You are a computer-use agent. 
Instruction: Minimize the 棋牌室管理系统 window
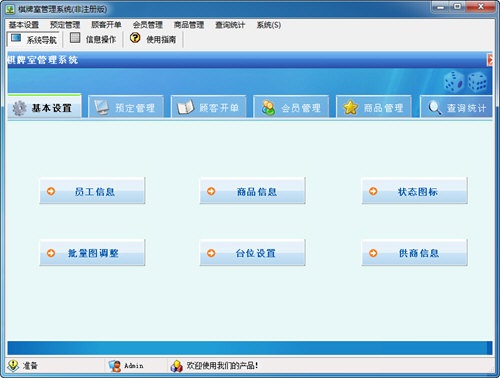click(441, 7)
